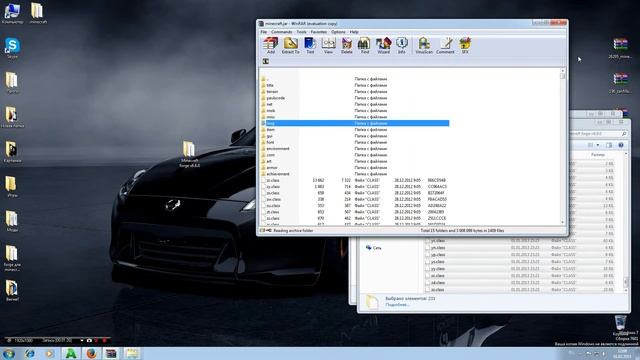This screenshot has width=640, height=360.
Task: Click the Extract To toolbar icon
Action: point(291,45)
